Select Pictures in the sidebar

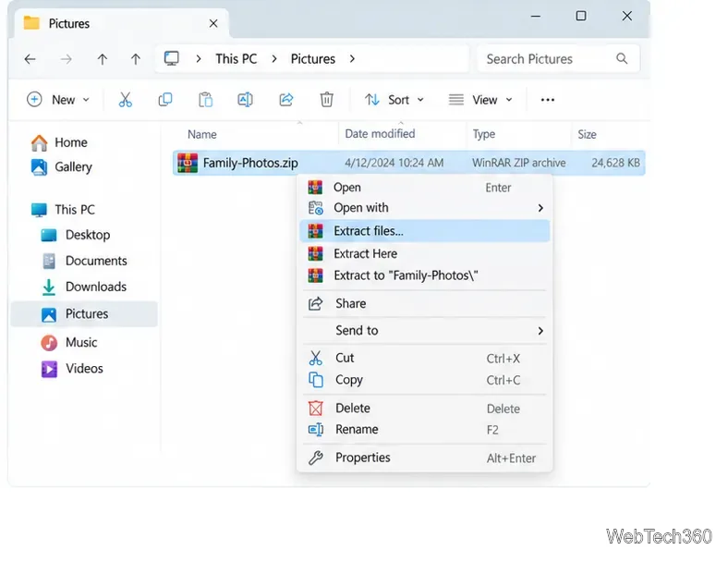tap(84, 314)
